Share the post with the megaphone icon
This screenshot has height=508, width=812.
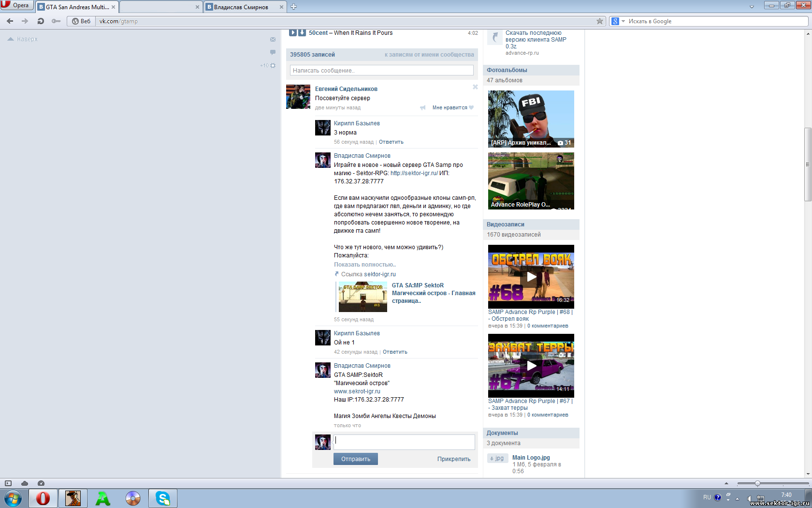[x=423, y=108]
